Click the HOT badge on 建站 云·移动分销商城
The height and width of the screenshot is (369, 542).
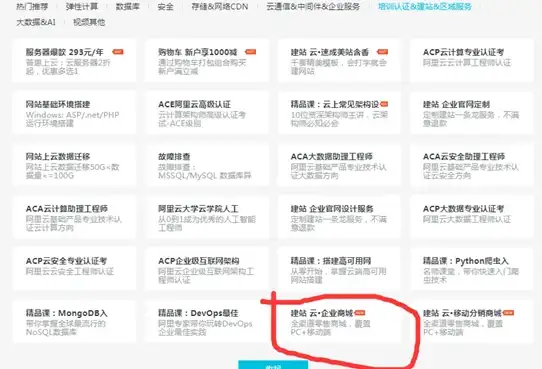tap(508, 313)
